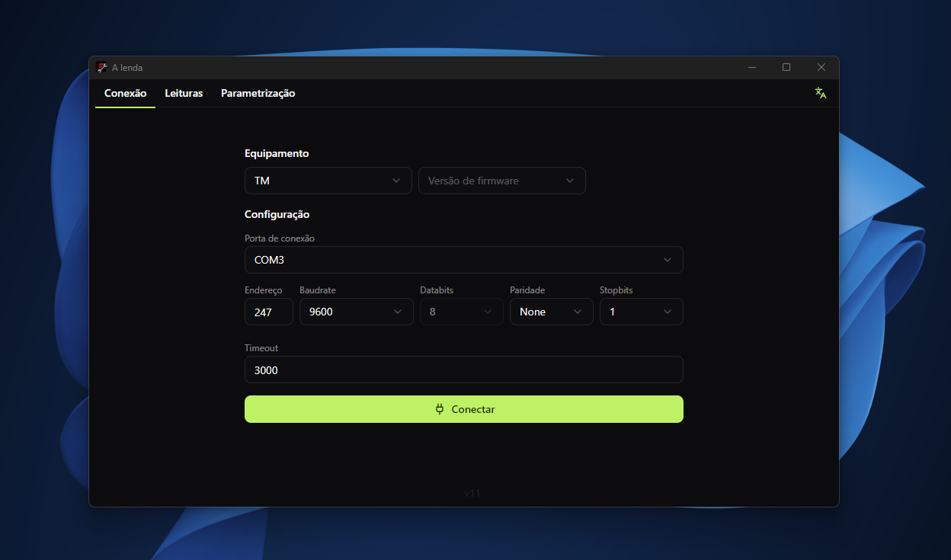Click the v11 version text
The width and height of the screenshot is (951, 560).
click(472, 493)
